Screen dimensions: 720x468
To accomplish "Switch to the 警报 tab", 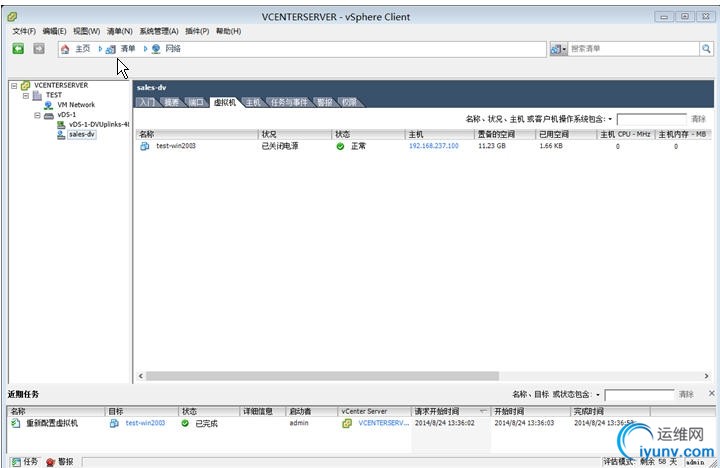I will tap(324, 102).
